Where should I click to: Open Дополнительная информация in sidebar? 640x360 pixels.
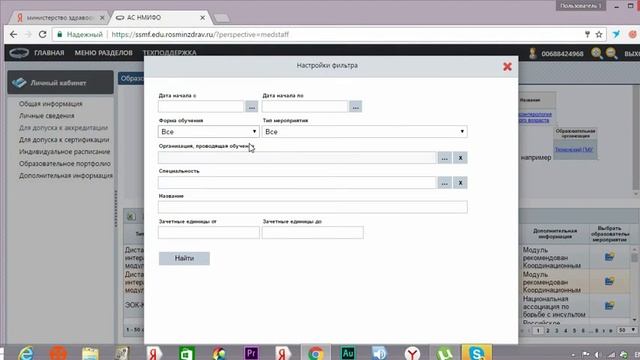click(x=66, y=176)
